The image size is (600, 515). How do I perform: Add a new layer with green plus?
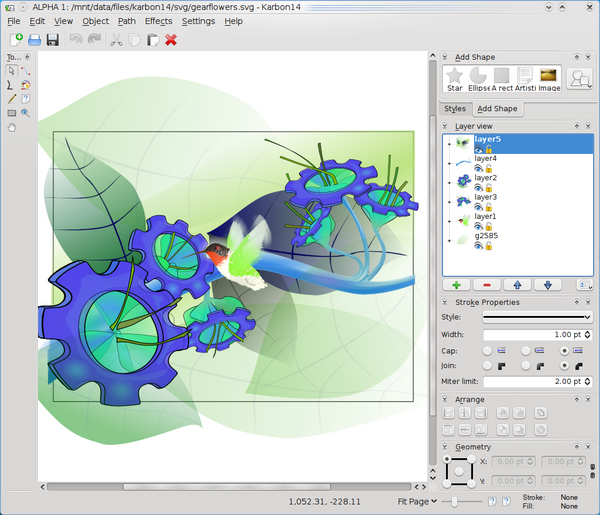[x=457, y=285]
